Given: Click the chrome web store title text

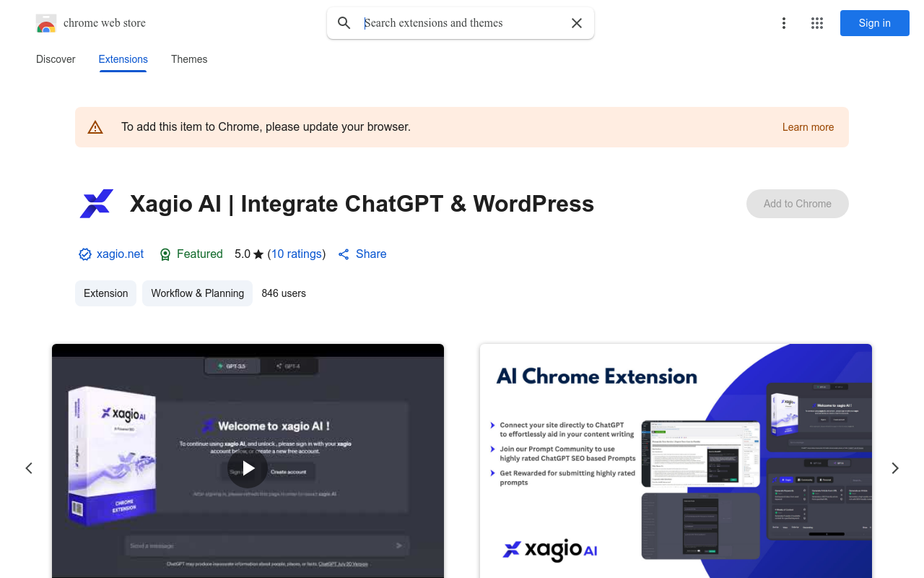Looking at the screenshot, I should pos(105,23).
